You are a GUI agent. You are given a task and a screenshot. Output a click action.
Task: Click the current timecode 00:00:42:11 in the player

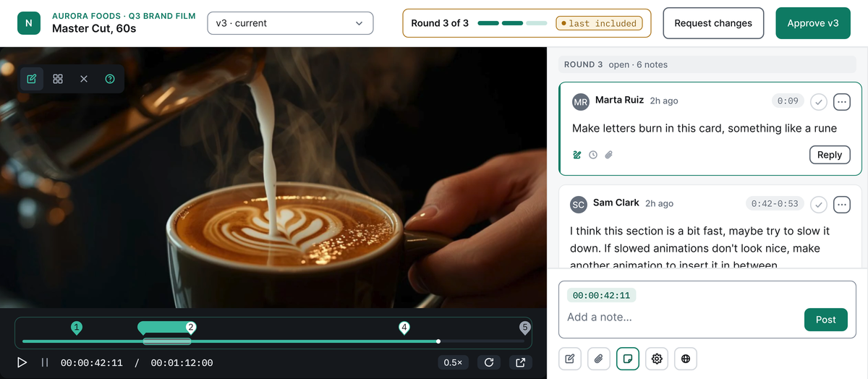coord(92,363)
